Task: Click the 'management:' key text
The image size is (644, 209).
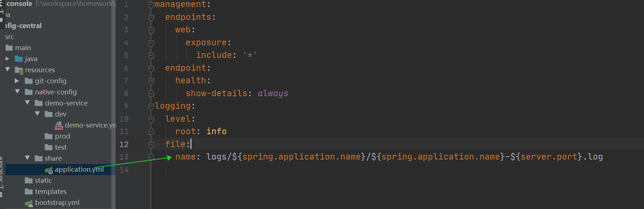Action: coord(183,4)
